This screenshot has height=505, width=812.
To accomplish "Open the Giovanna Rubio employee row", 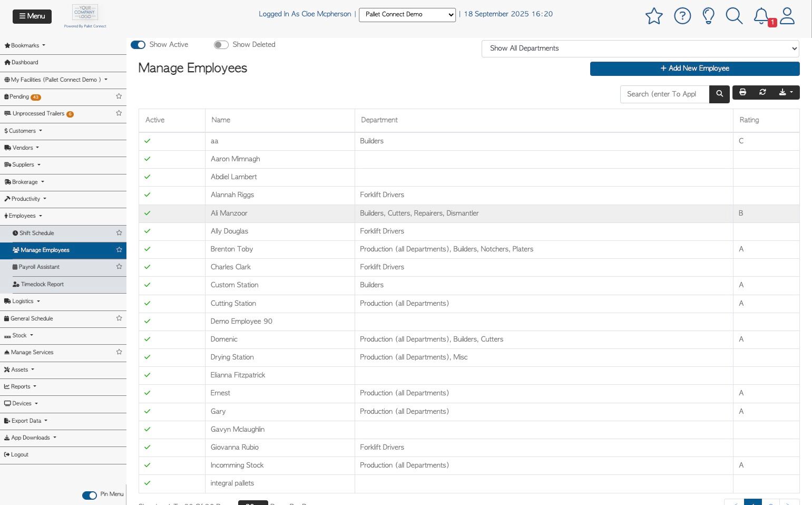I will point(469,448).
